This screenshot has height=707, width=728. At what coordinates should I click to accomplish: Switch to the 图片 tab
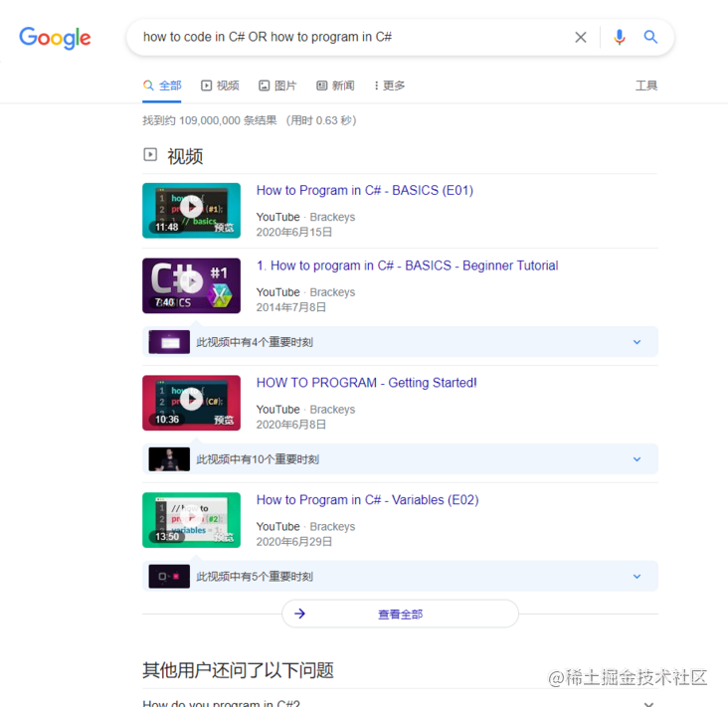277,86
